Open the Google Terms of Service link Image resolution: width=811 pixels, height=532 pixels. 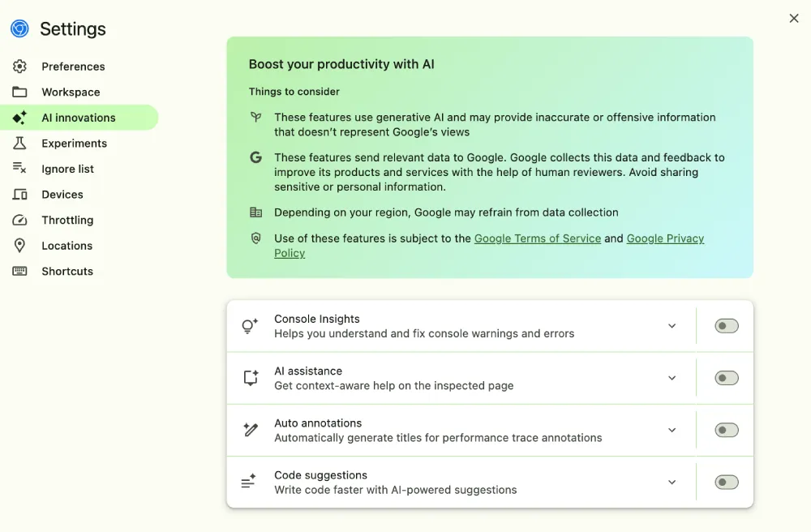[x=538, y=238]
